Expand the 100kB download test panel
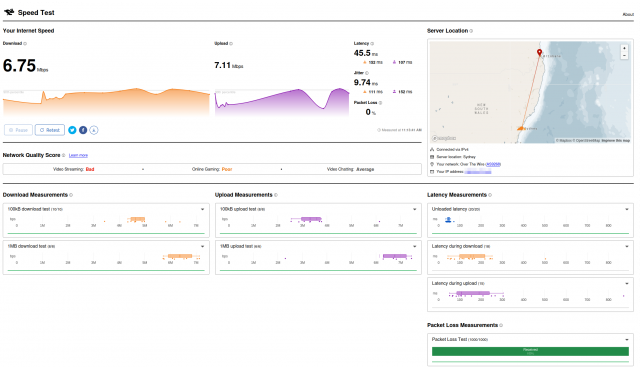Viewport: 640px width, 367px height. click(x=202, y=209)
